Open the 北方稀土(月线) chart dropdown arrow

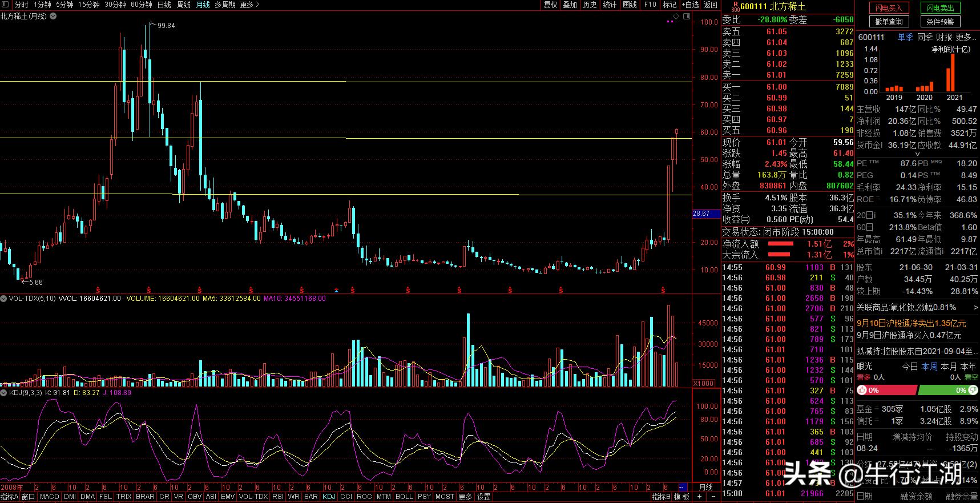(x=53, y=17)
